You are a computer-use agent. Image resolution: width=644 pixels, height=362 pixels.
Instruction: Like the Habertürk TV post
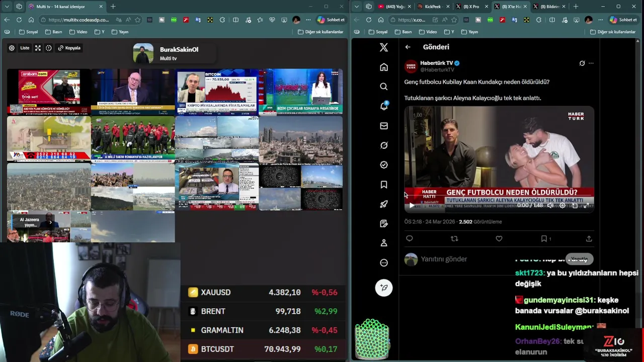[x=499, y=239]
